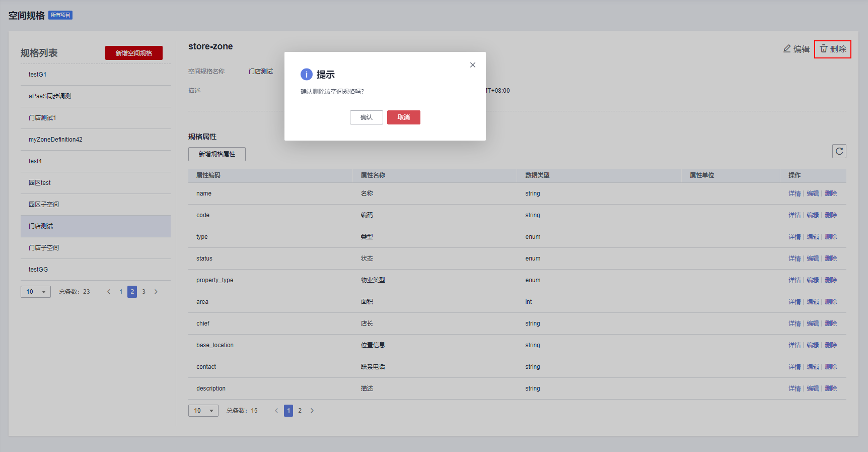The height and width of the screenshot is (452, 868).
Task: Go to previous page of attributes table
Action: coord(276,411)
